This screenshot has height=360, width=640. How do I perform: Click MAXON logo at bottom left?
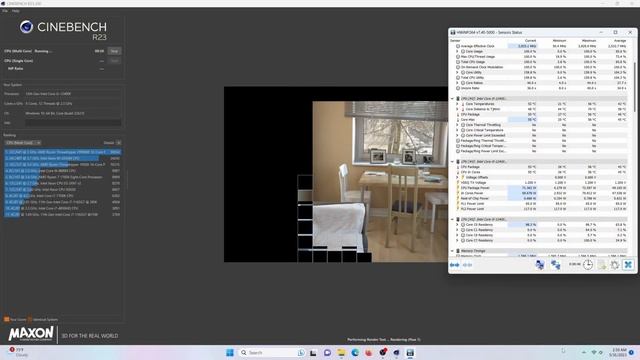click(31, 334)
